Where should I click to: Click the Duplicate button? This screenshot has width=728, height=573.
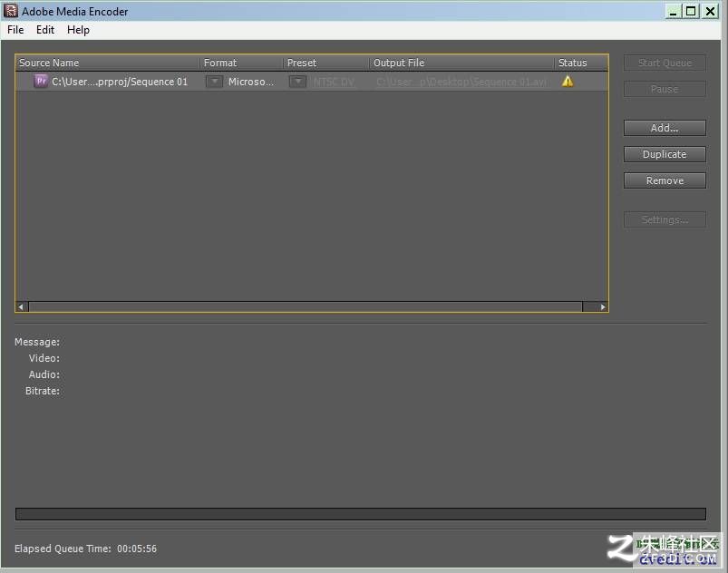665,154
